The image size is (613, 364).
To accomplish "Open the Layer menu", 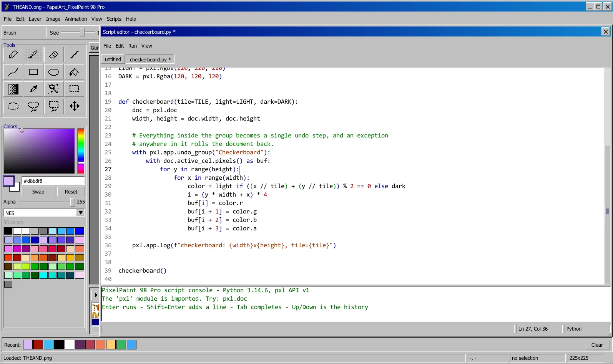I will (x=35, y=19).
